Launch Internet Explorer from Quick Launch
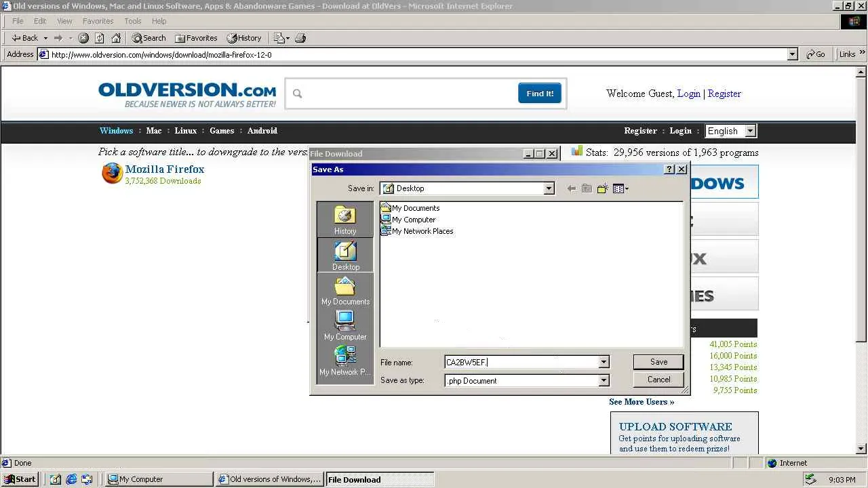 pos(71,479)
